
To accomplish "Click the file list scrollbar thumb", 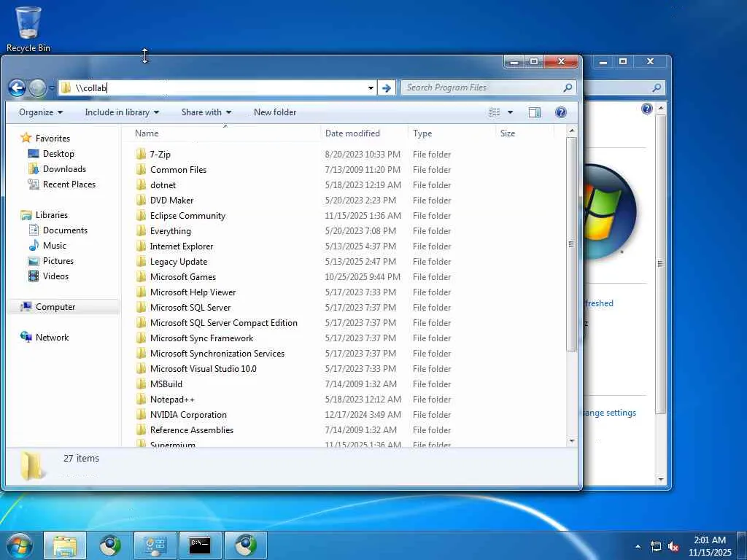I will pos(572,244).
